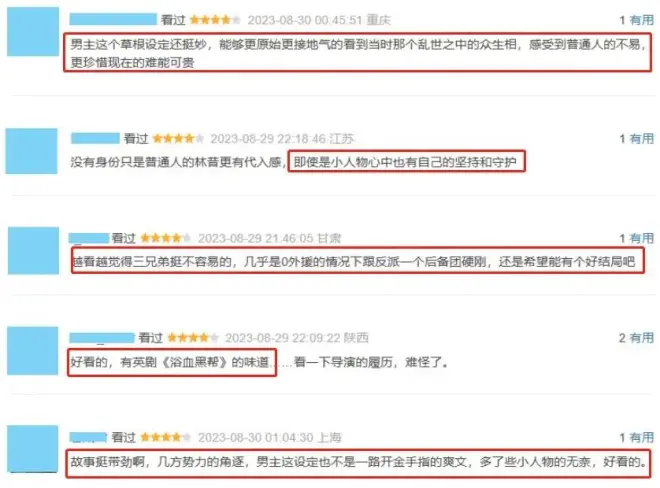Open username of the 01:04:30 reviewer

point(88,437)
